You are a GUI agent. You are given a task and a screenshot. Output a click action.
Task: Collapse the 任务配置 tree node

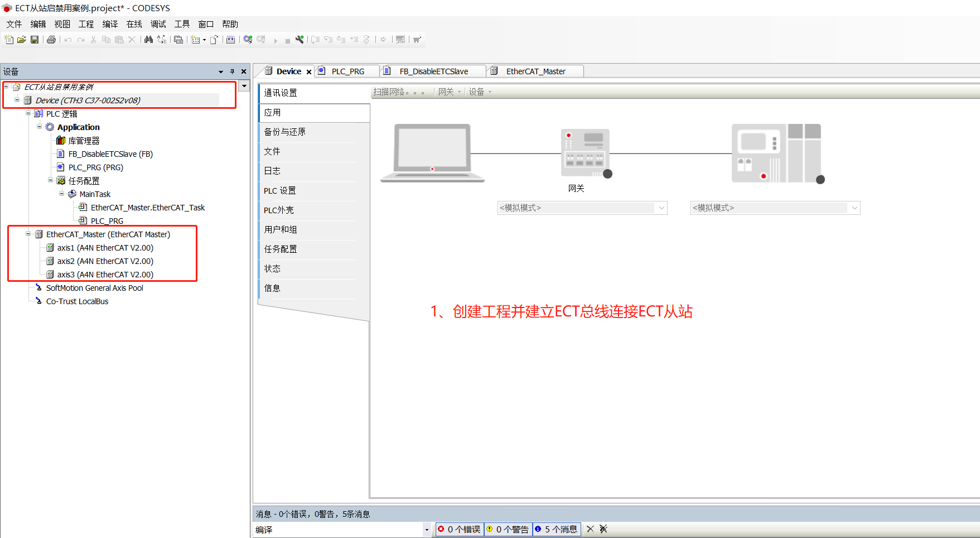tap(50, 180)
